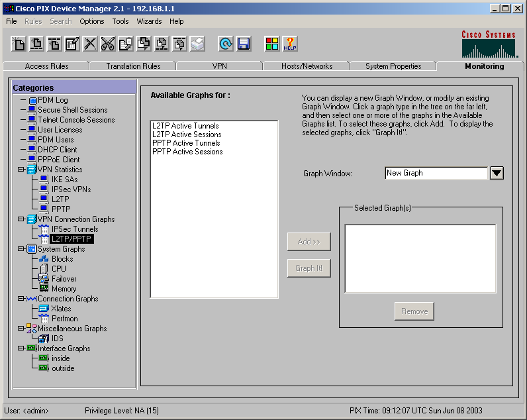Click the Copy toolbar icon

(x=126, y=44)
